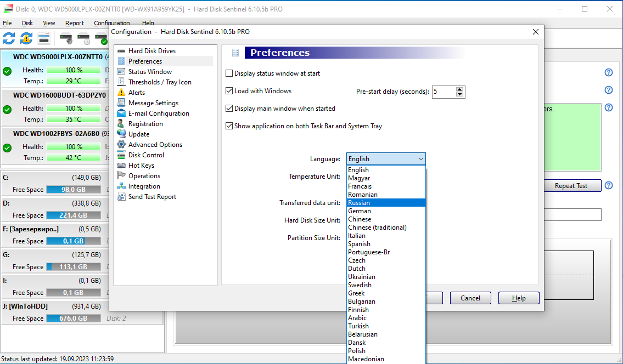This screenshot has height=364, width=623.
Task: Click the Disk Control icon
Action: (x=121, y=155)
